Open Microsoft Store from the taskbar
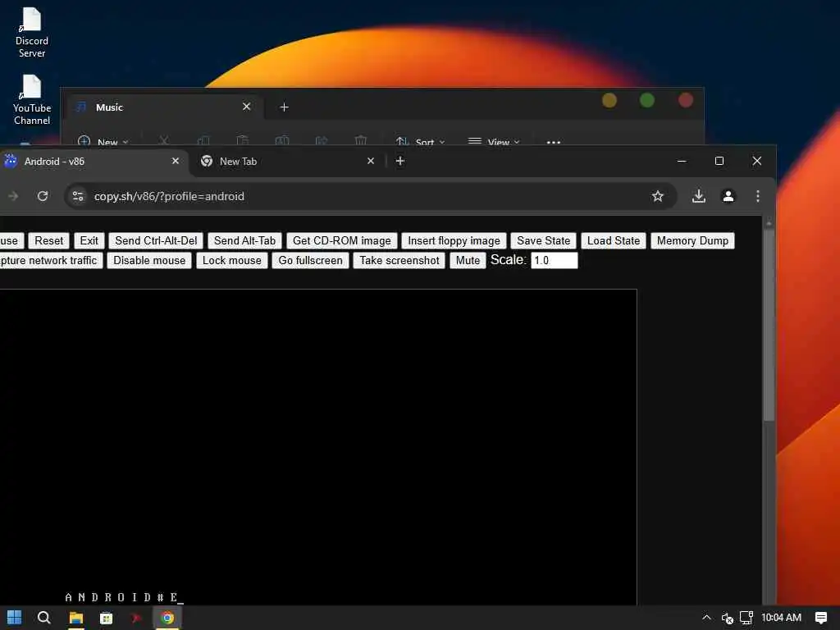This screenshot has height=630, width=840. click(x=106, y=618)
